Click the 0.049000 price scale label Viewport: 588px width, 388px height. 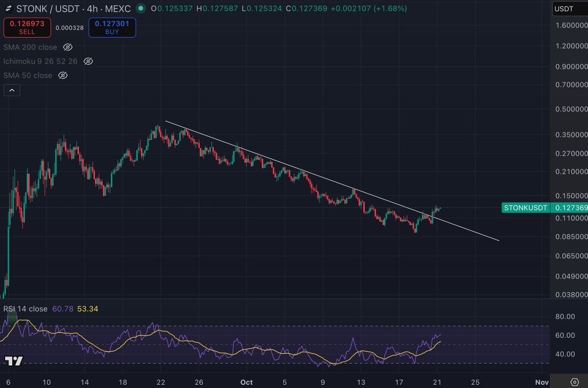tap(571, 276)
